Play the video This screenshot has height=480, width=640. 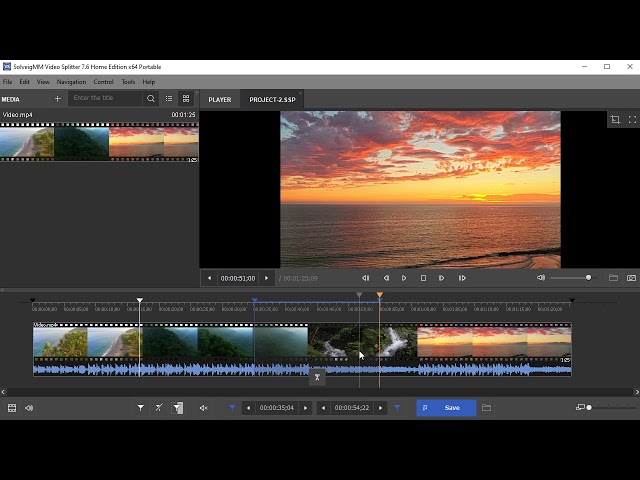pyautogui.click(x=404, y=278)
